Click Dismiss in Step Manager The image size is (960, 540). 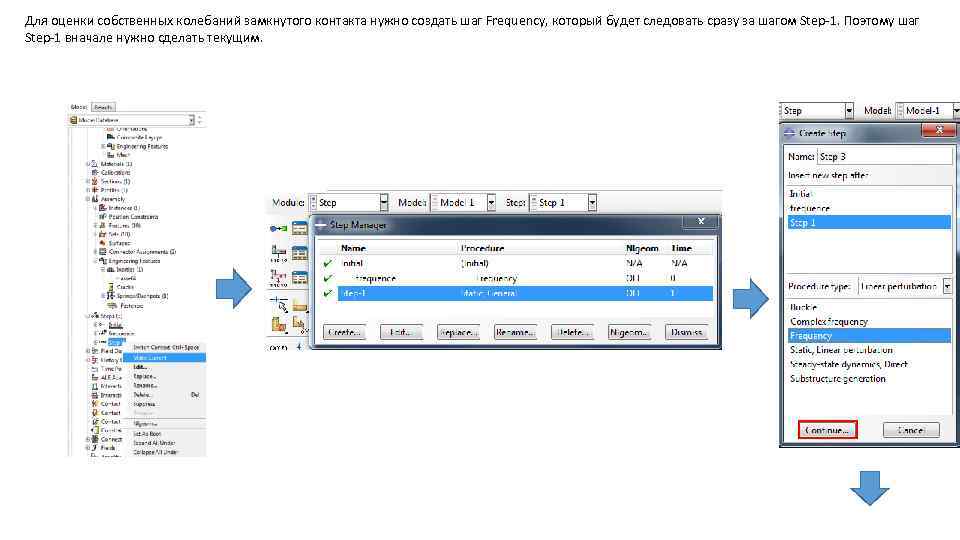click(686, 332)
